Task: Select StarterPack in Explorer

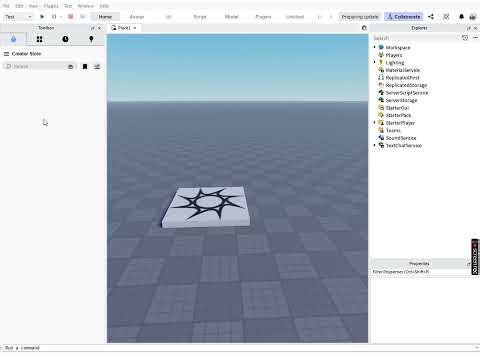Action: 398,115
